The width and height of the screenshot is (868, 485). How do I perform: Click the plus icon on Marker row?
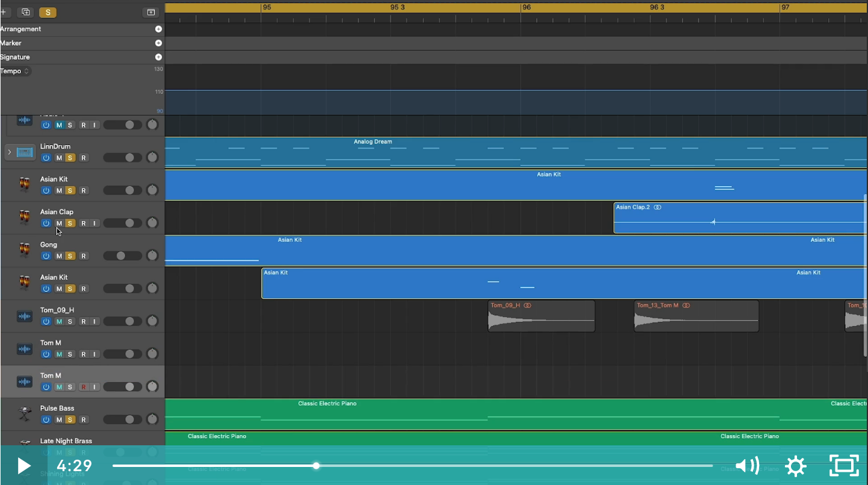158,43
